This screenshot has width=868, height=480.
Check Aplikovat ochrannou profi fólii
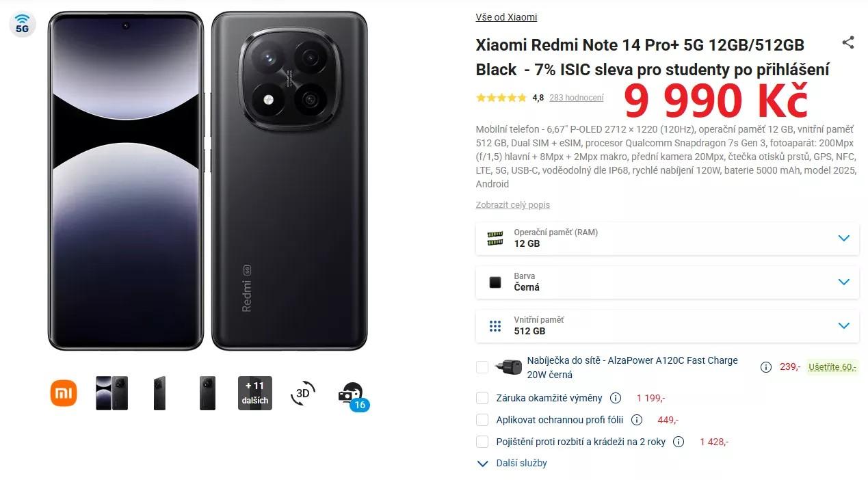(482, 420)
